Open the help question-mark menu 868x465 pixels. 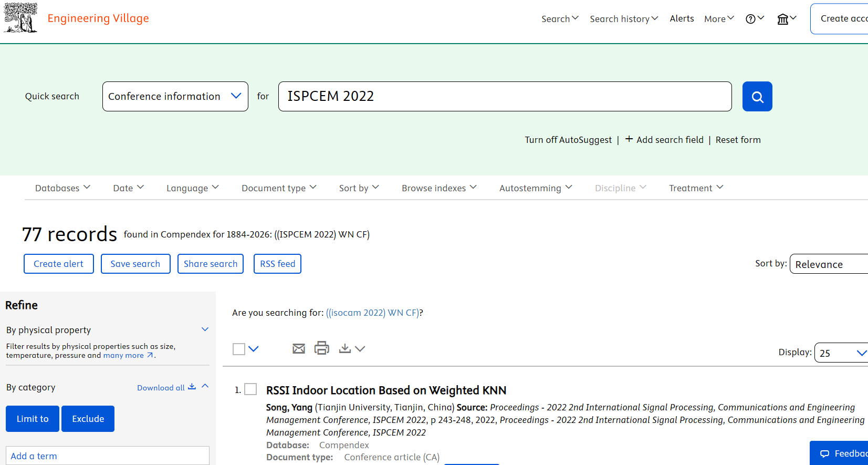pyautogui.click(x=755, y=18)
